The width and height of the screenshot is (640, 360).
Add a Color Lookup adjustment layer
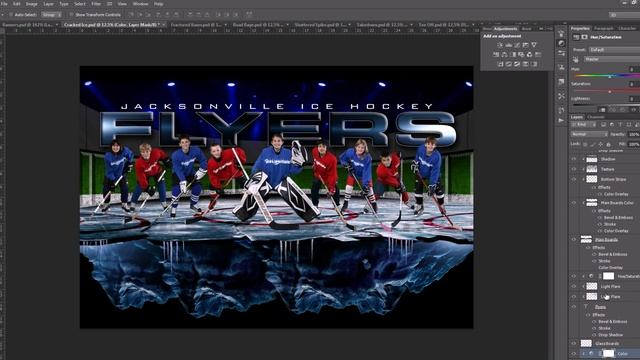[x=538, y=55]
